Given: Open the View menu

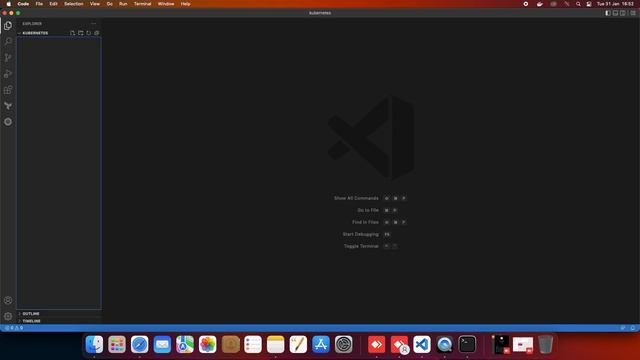Looking at the screenshot, I should pos(95,4).
